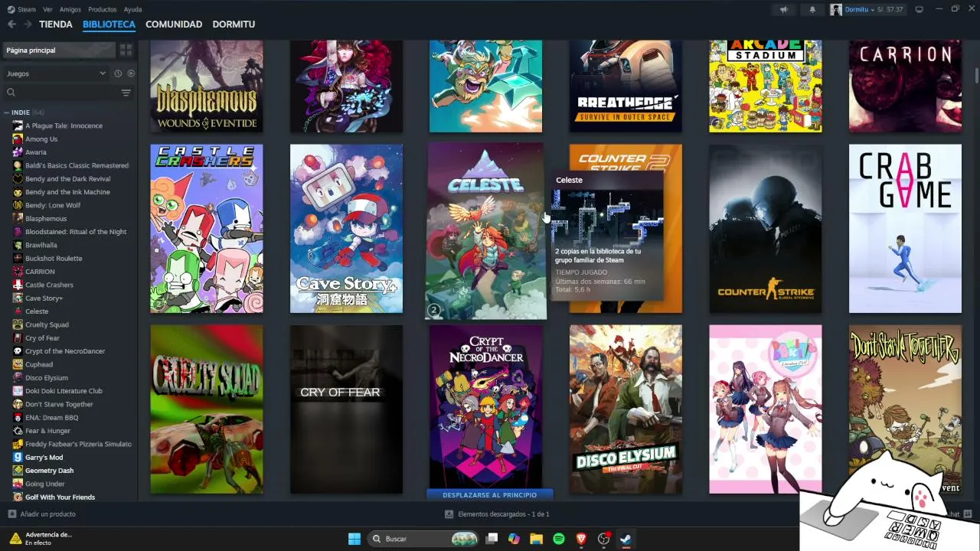
Task: Collapse the INDIE collection
Action: point(7,112)
